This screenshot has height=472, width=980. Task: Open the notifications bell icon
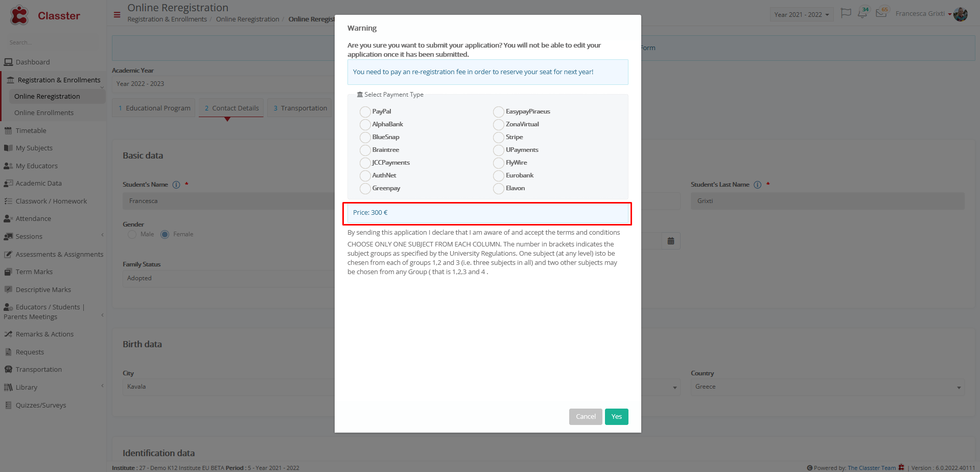(x=863, y=13)
